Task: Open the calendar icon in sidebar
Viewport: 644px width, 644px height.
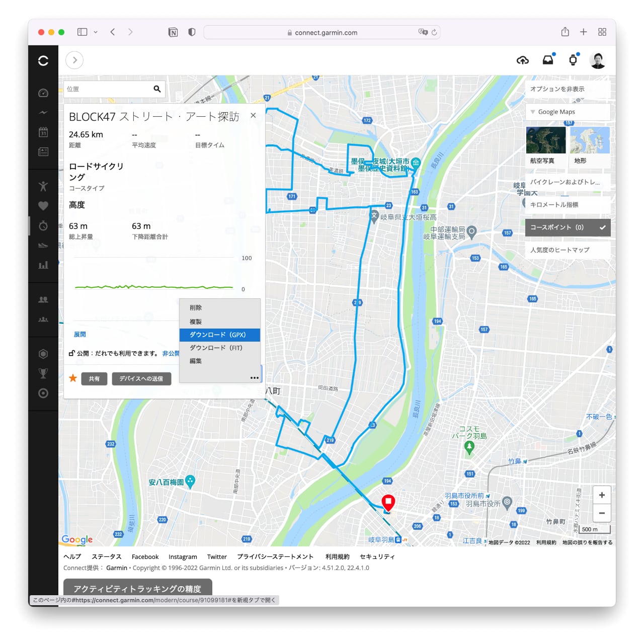Action: click(43, 132)
